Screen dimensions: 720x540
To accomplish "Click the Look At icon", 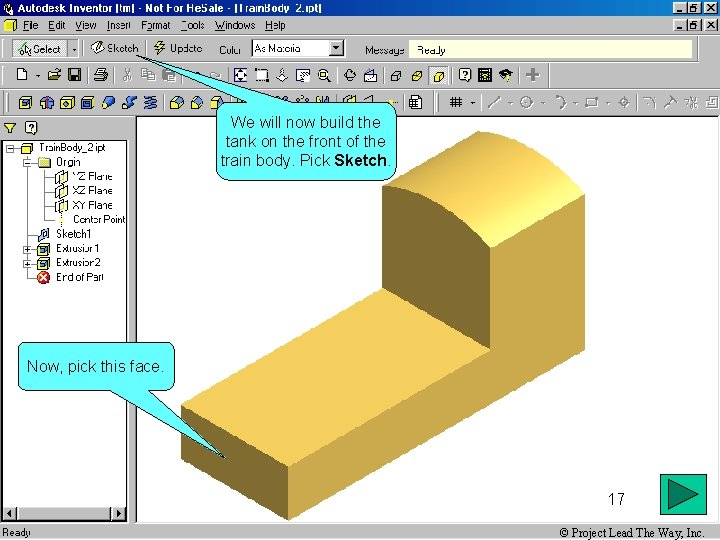I will point(371,75).
